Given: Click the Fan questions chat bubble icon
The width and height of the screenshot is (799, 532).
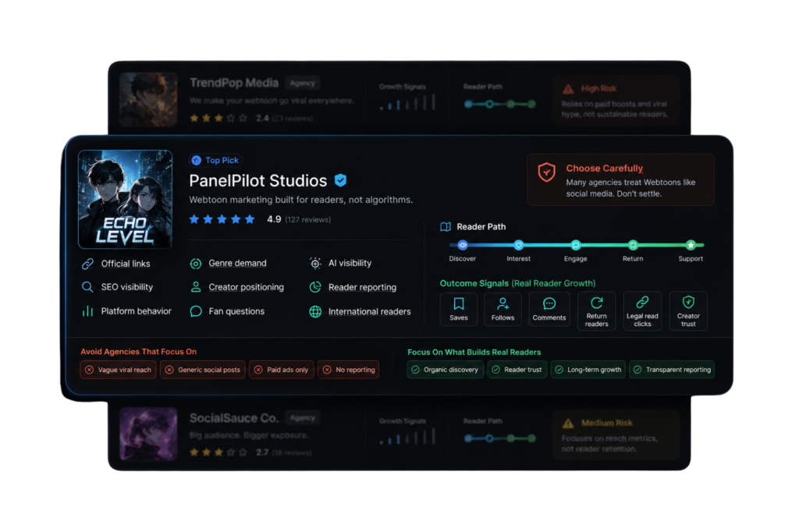Looking at the screenshot, I should pos(196,311).
